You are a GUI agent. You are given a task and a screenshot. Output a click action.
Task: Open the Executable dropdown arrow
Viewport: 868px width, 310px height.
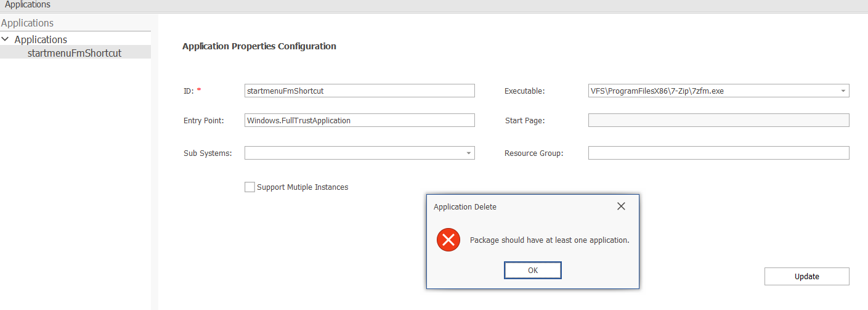coord(843,91)
